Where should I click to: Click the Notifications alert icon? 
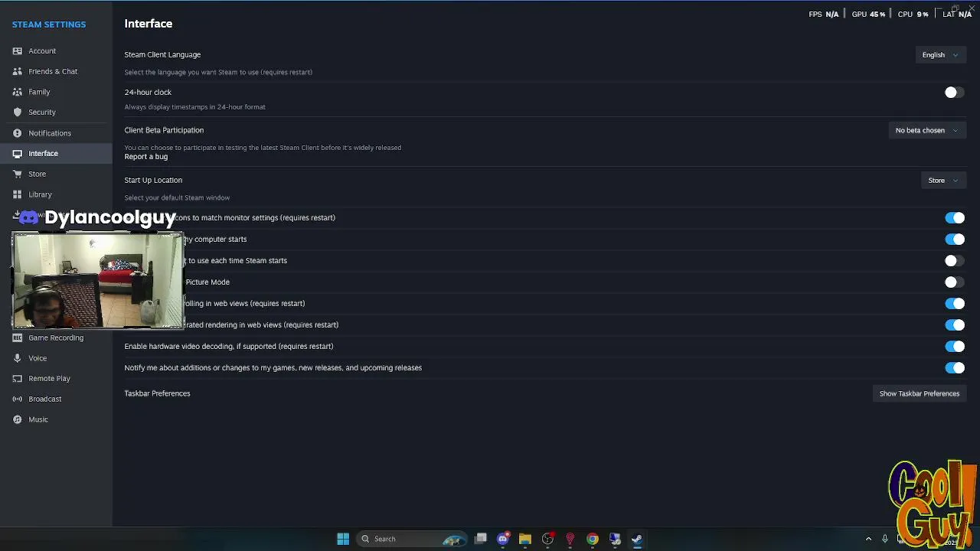pos(17,133)
